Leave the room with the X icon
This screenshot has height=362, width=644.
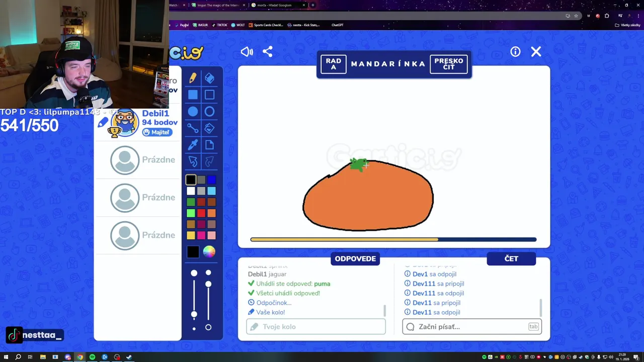(536, 52)
